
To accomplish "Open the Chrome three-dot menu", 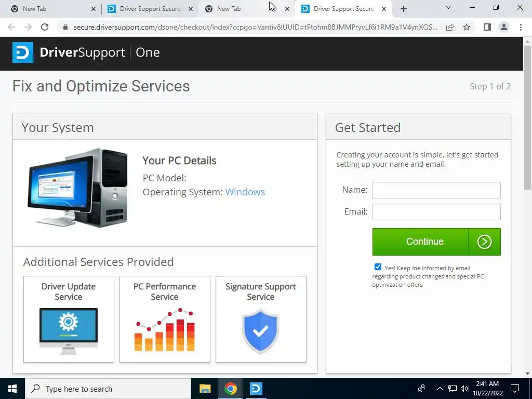I will 521,27.
